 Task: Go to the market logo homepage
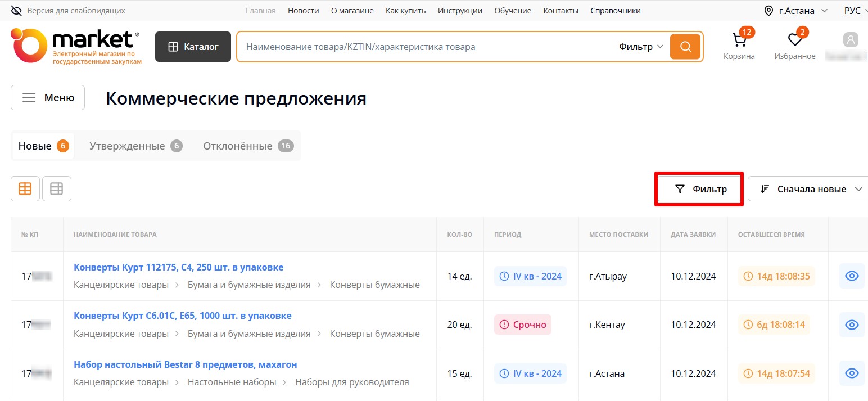click(75, 46)
